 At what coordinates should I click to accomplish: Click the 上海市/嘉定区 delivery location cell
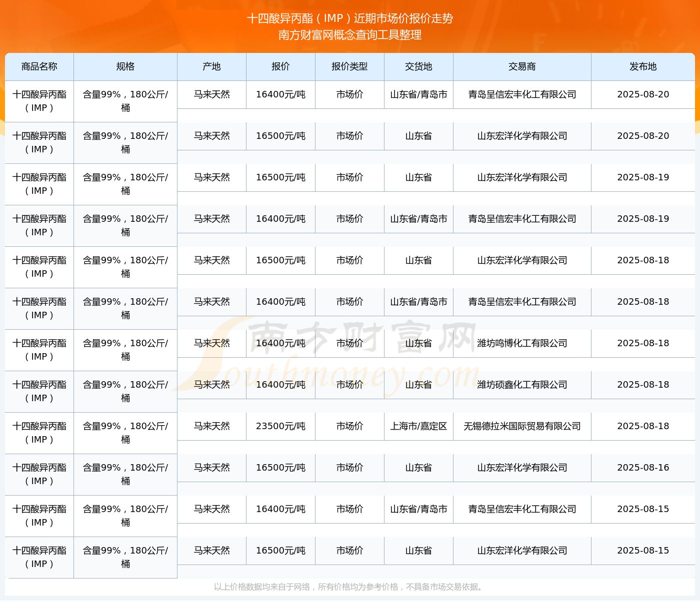click(418, 426)
